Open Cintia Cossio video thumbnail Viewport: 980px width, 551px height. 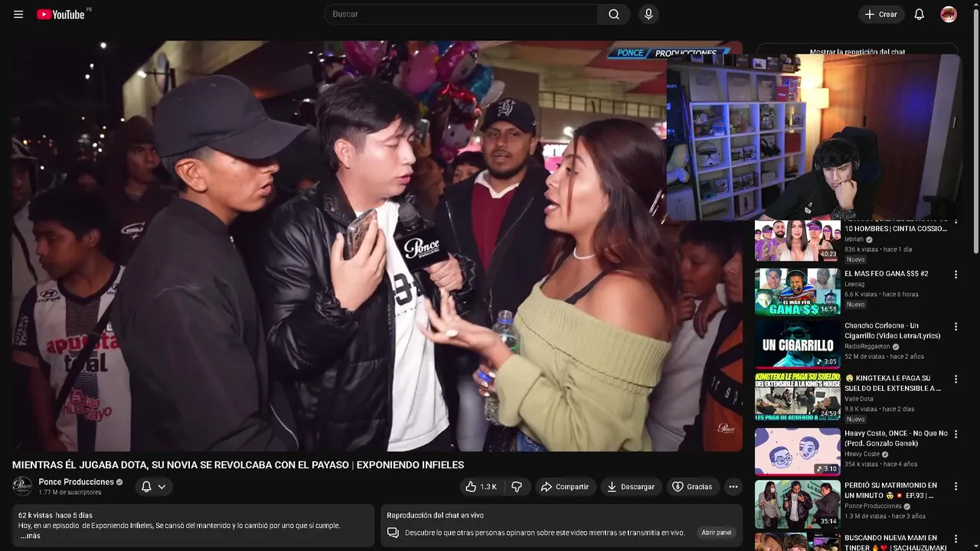click(797, 240)
